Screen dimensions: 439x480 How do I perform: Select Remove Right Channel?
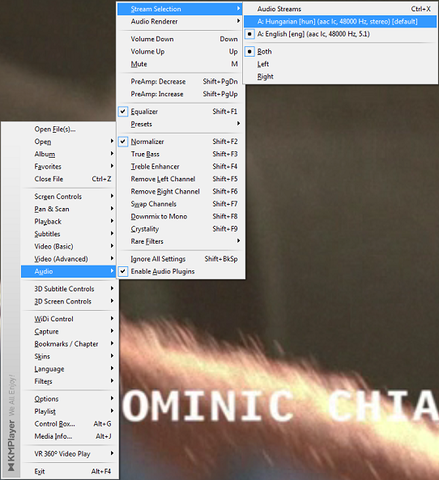click(x=180, y=191)
